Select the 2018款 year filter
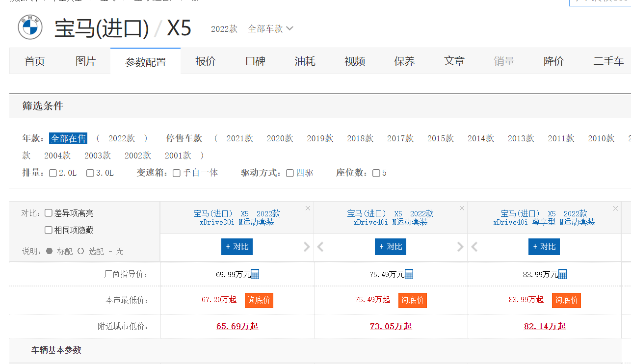The width and height of the screenshot is (631, 364). (360, 138)
